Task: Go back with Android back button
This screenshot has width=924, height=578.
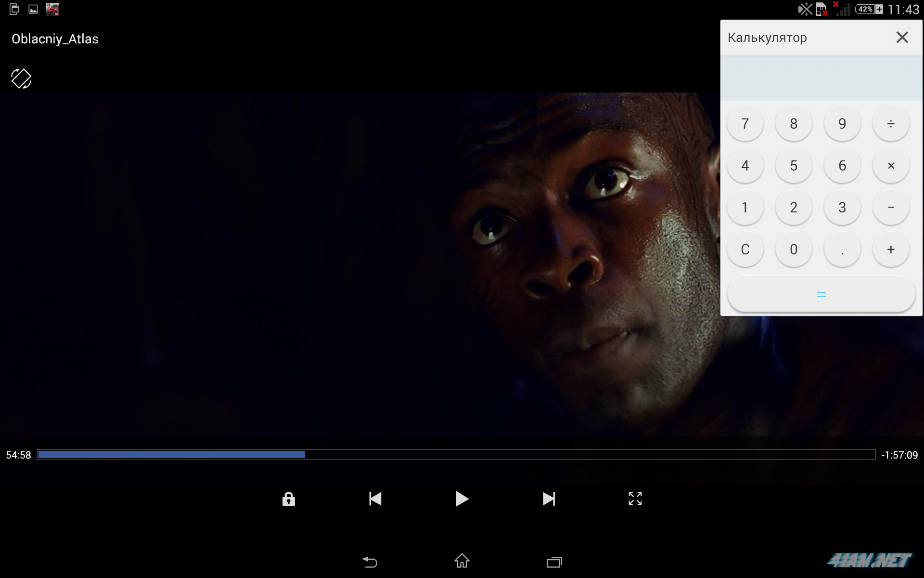Action: point(370,562)
